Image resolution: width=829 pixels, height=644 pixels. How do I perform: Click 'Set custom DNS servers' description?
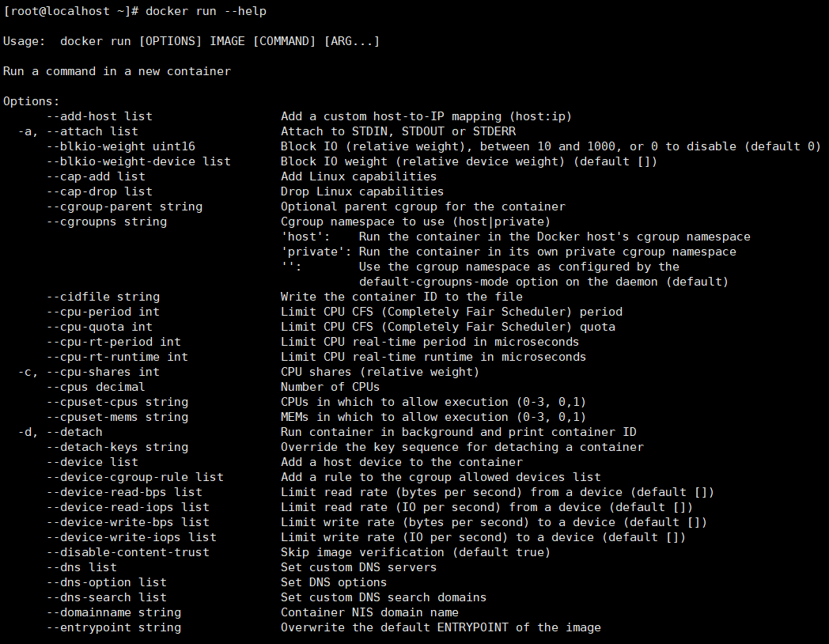pos(358,567)
